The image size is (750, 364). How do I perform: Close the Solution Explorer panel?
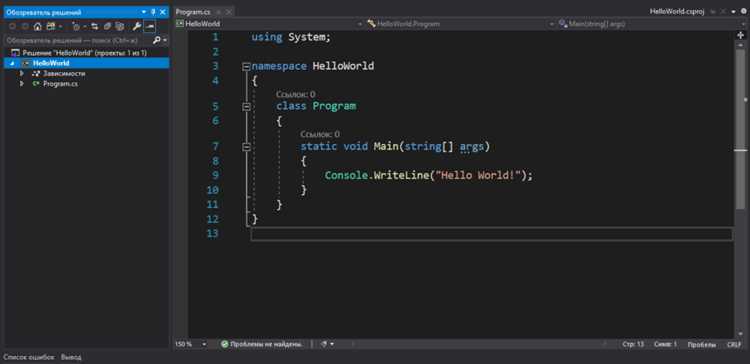click(163, 12)
